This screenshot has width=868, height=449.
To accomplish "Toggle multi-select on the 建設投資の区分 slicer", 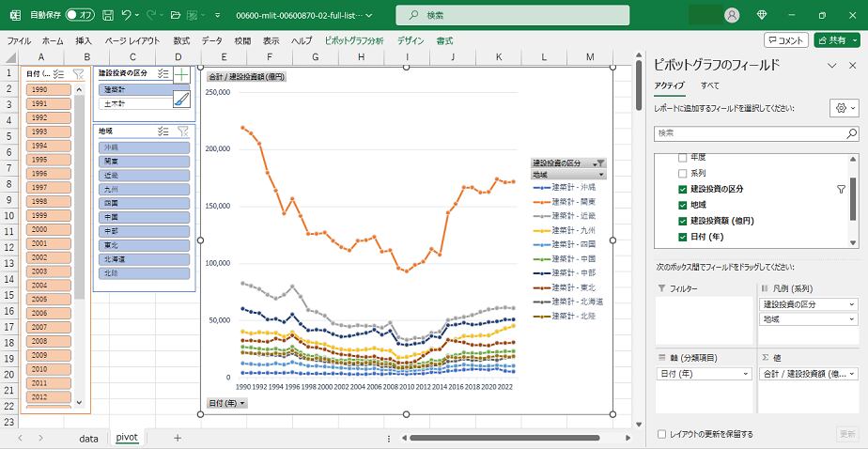I will pyautogui.click(x=163, y=73).
